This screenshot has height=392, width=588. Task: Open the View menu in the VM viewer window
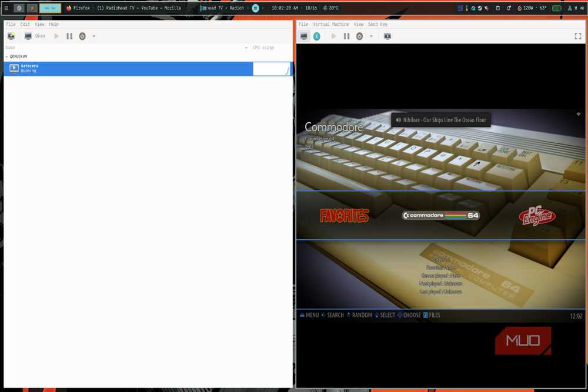(359, 24)
